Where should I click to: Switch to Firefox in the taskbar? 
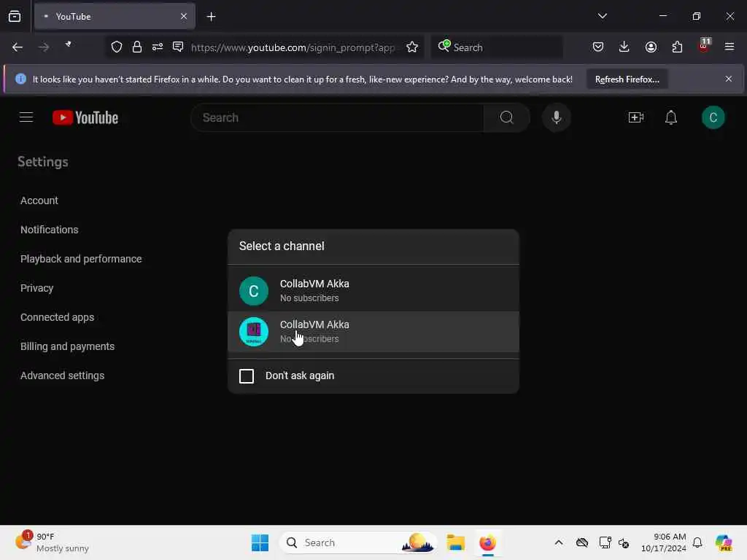point(487,542)
